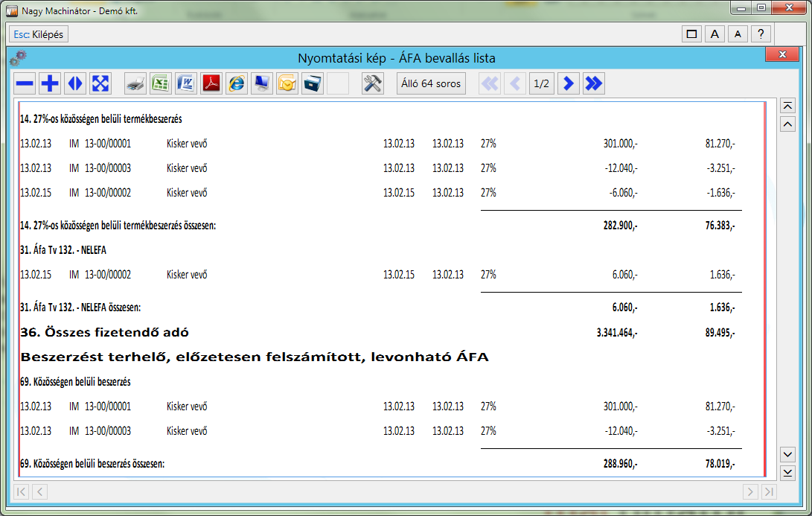This screenshot has height=516, width=812.
Task: Click the 78.019,- tax subtotal
Action: click(x=720, y=464)
